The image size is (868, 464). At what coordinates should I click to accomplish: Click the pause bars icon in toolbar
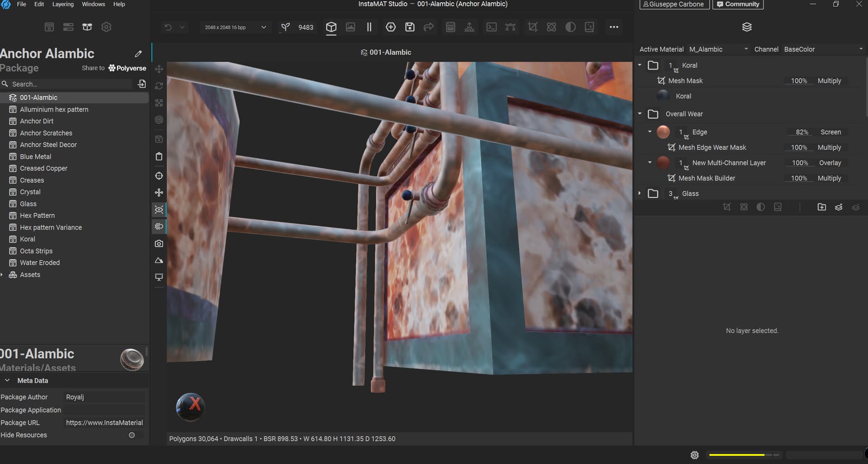(369, 27)
